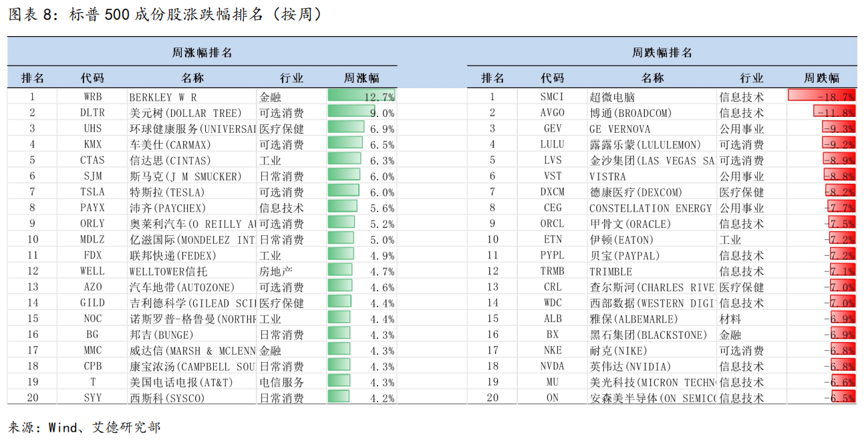Select the MDLZ ticker code
Viewport: 868px width, 443px height.
tap(93, 240)
